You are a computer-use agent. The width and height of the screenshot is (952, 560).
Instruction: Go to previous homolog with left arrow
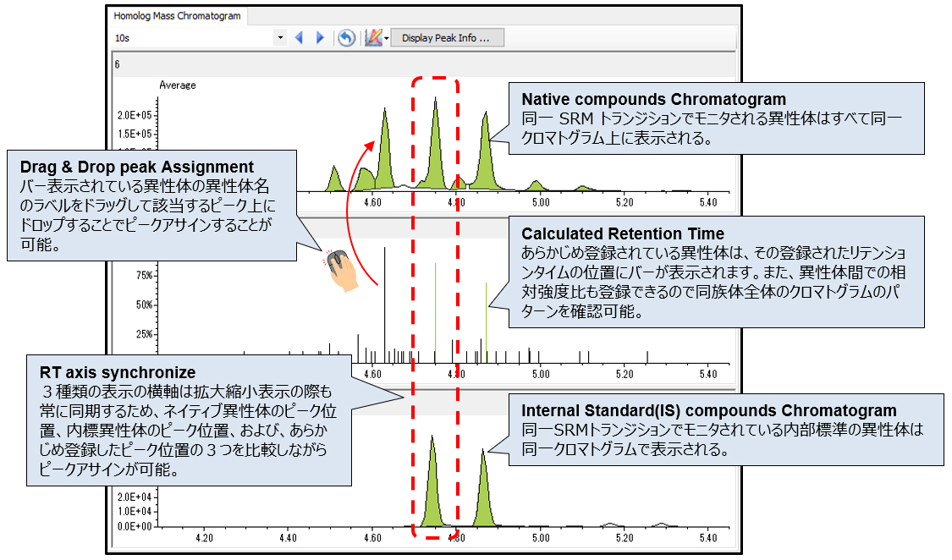(299, 38)
